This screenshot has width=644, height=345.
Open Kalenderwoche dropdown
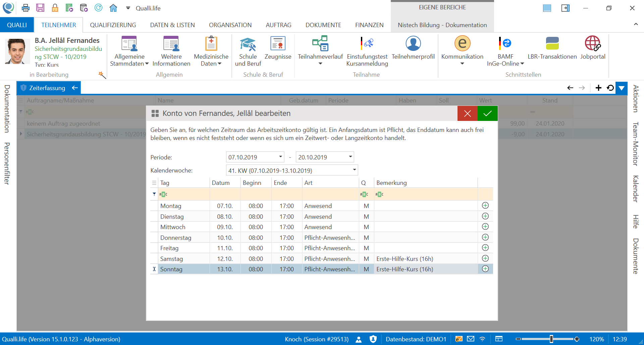tap(354, 170)
